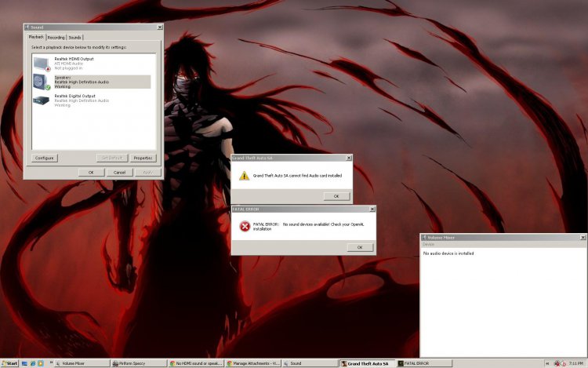Switch to Volume Mixer taskbar button
Screen dimensions: 588x368
82,363
